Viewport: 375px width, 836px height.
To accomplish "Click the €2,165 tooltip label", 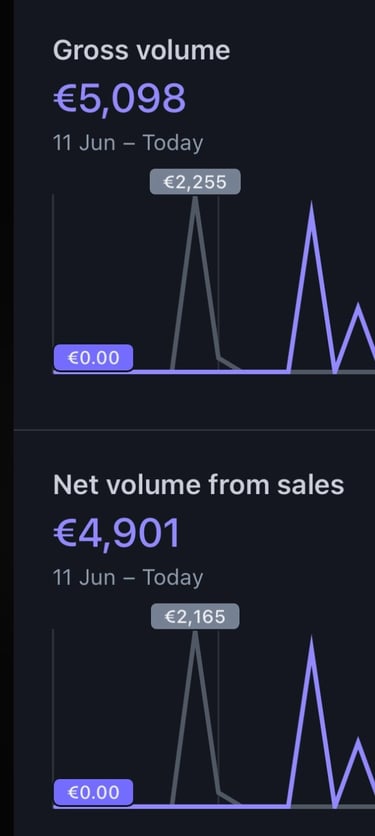I will coord(195,617).
